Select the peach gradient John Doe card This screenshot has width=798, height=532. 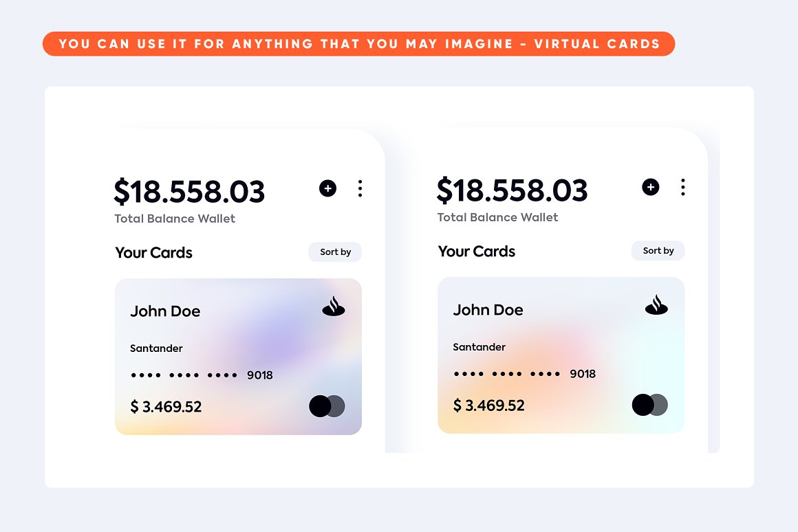(561, 355)
